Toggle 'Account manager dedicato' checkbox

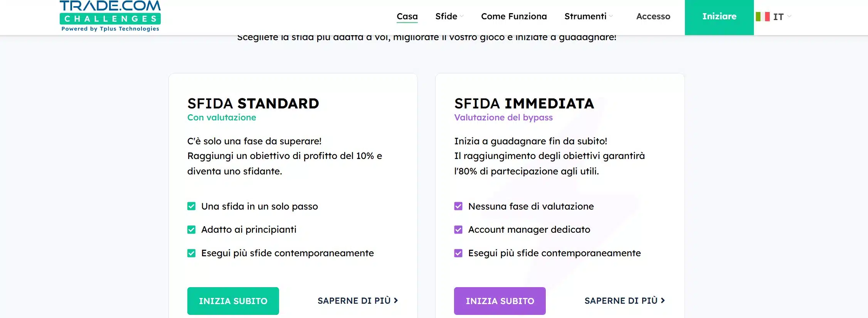coord(458,230)
